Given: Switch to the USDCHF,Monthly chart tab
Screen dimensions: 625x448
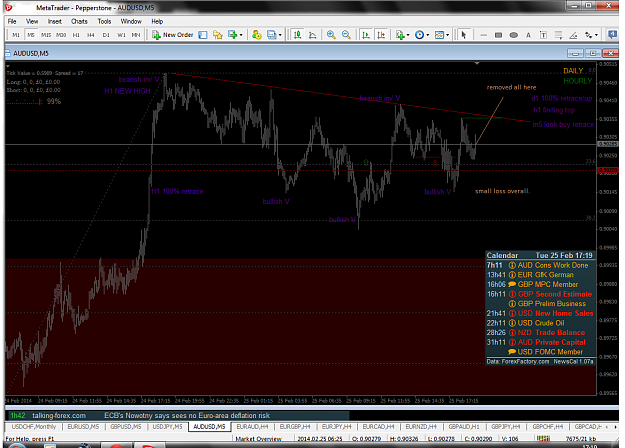Looking at the screenshot, I should (x=33, y=427).
